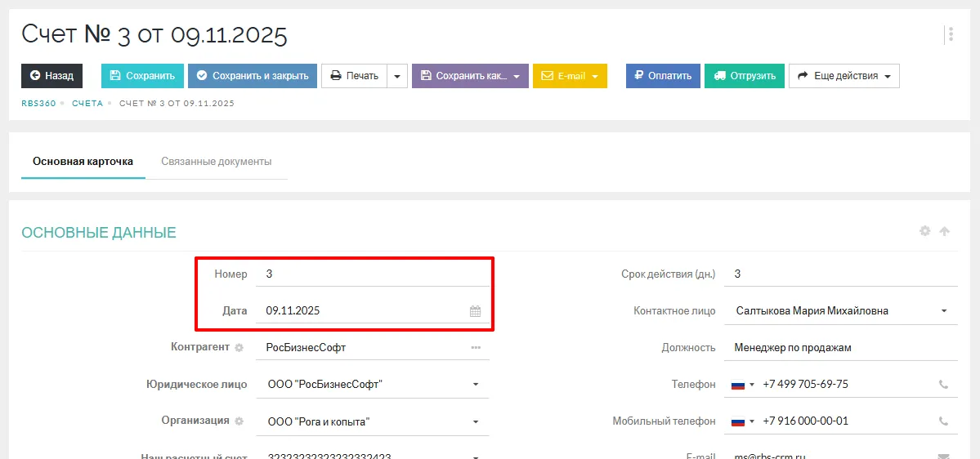The image size is (980, 459).
Task: Select the Основная карточка tab
Action: point(83,162)
